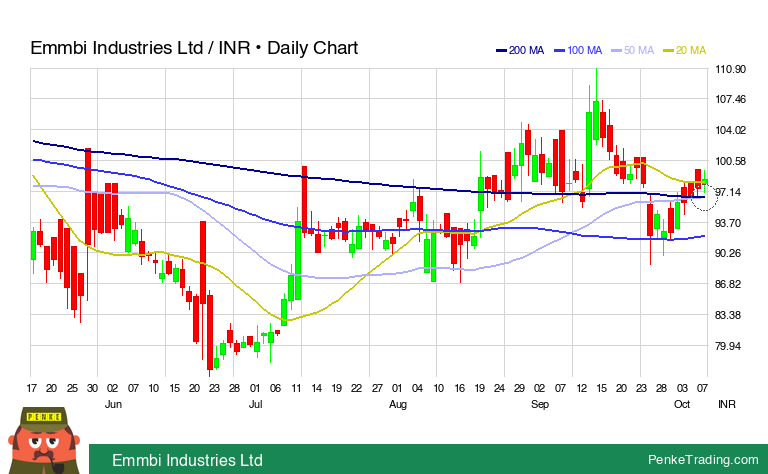Image resolution: width=768 pixels, height=474 pixels.
Task: Click the INR currency label below price axis
Action: click(727, 404)
